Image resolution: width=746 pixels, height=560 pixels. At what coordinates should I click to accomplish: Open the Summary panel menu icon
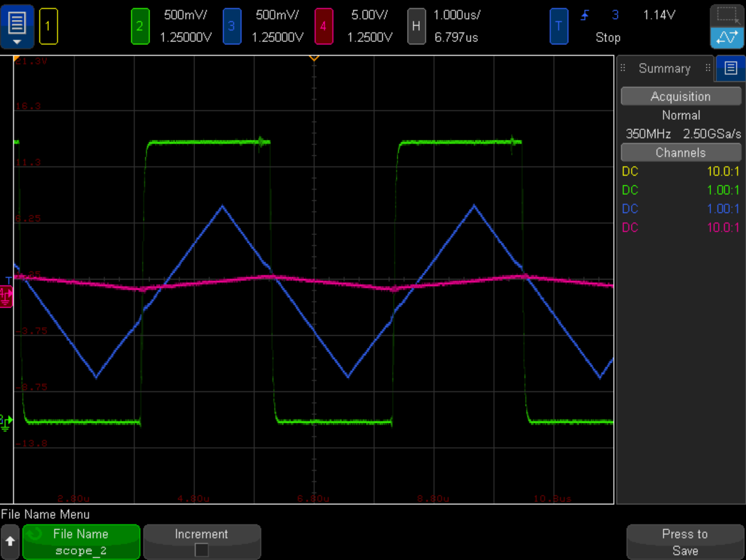point(730,68)
